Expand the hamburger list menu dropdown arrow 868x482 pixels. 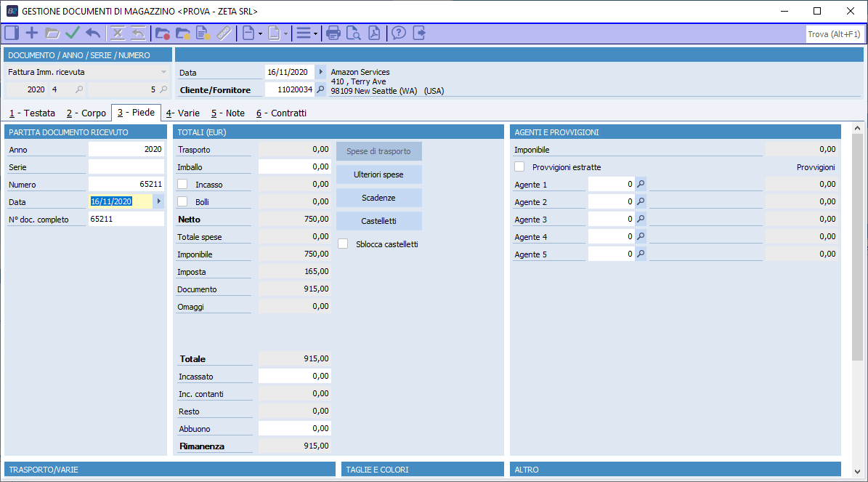pyautogui.click(x=315, y=33)
